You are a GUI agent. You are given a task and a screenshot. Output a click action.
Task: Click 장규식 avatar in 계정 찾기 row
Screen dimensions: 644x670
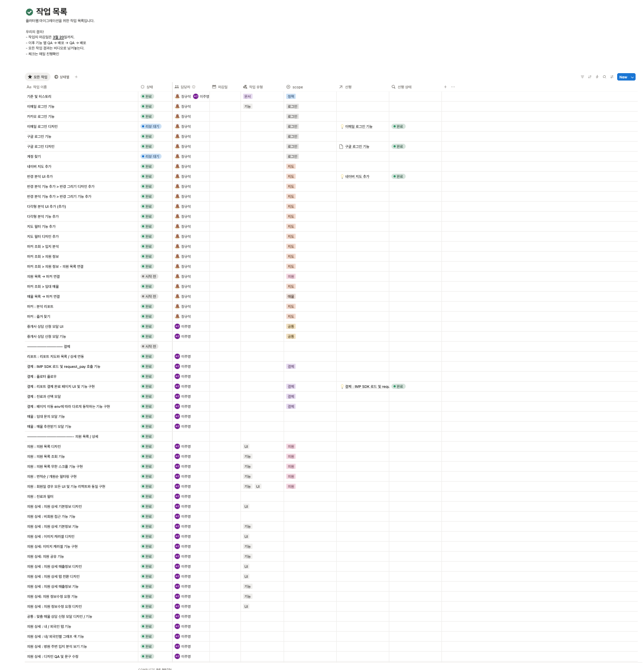point(177,156)
